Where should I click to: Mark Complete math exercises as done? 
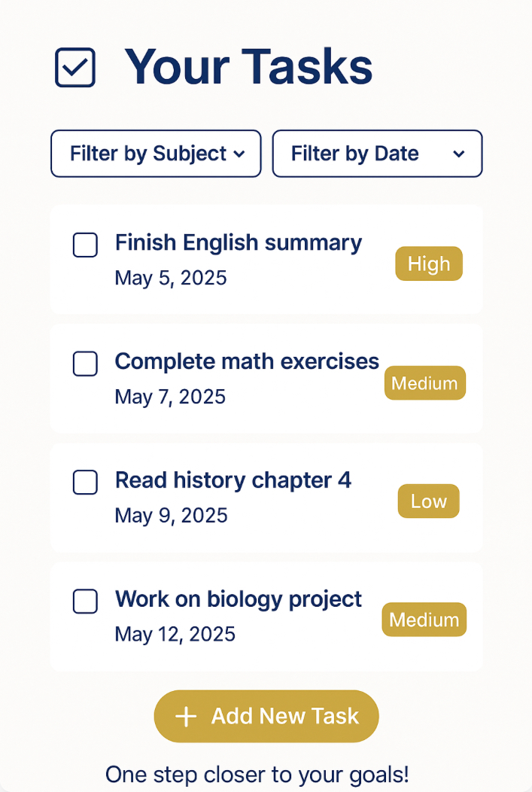85,364
